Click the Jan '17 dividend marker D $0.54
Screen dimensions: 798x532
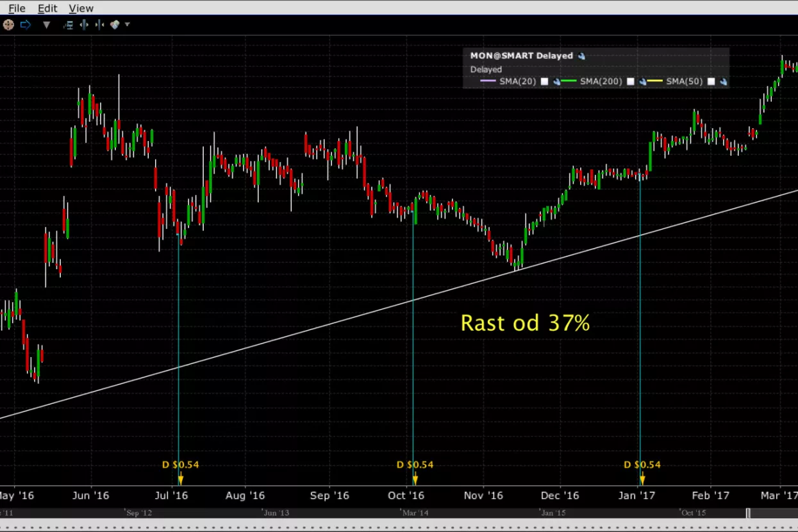coord(642,465)
